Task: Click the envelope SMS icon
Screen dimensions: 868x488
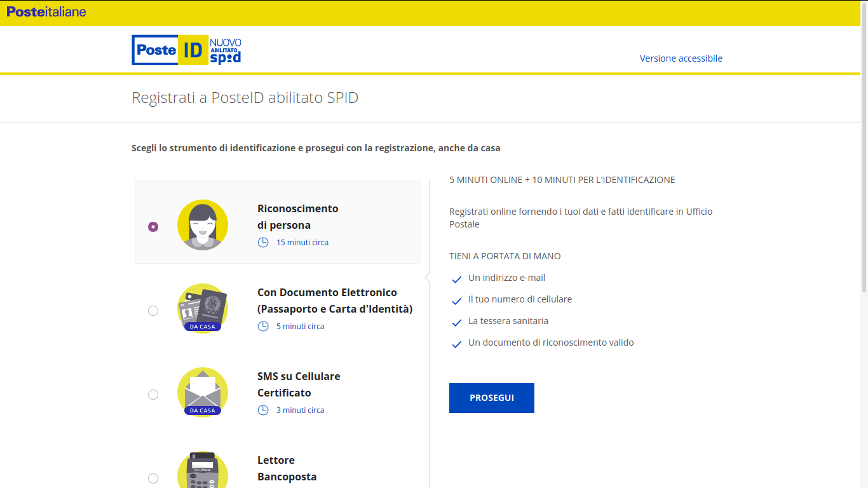Action: 203,392
